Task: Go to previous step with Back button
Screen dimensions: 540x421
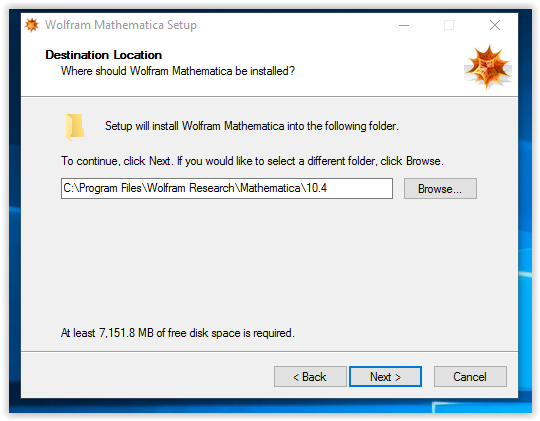Action: (x=310, y=377)
